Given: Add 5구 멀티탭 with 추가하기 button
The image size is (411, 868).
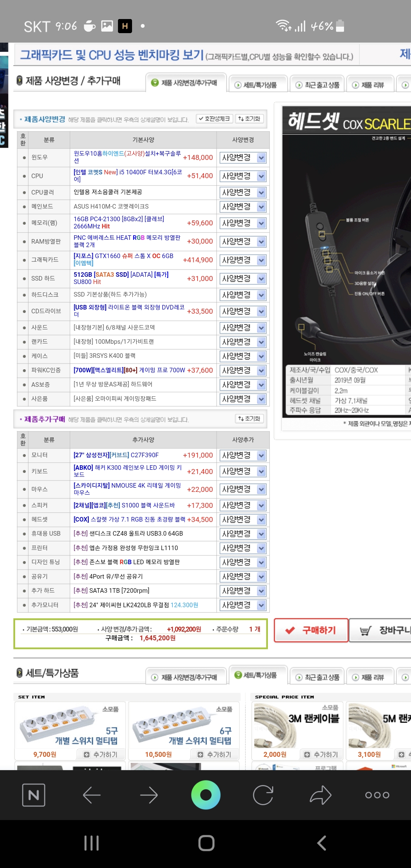Looking at the screenshot, I should pyautogui.click(x=101, y=755).
